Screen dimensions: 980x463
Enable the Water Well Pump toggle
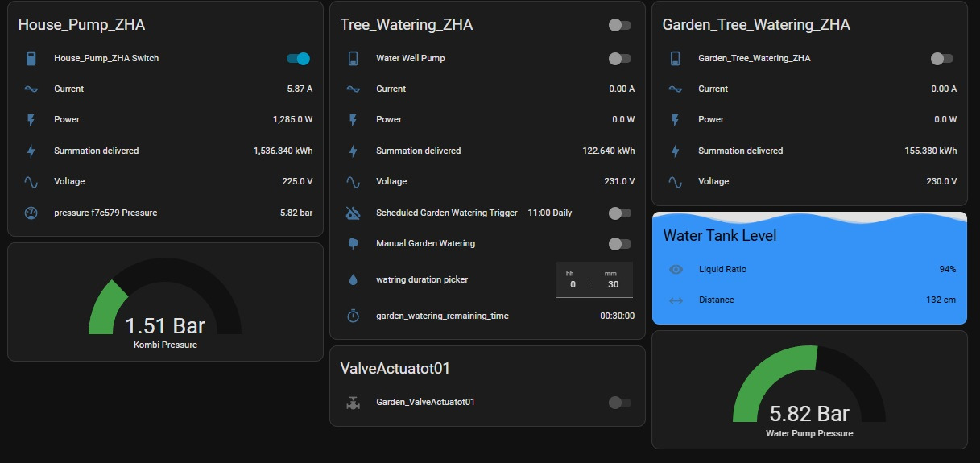619,59
